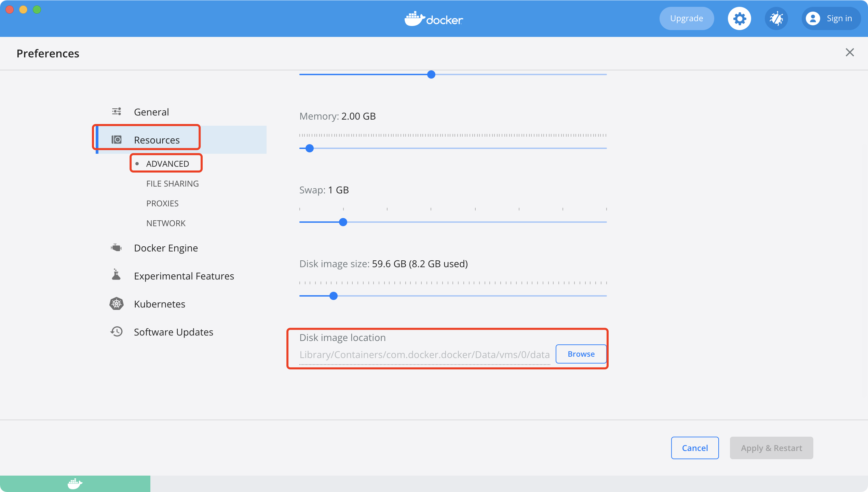Click the Browse button for disk image location

click(581, 354)
